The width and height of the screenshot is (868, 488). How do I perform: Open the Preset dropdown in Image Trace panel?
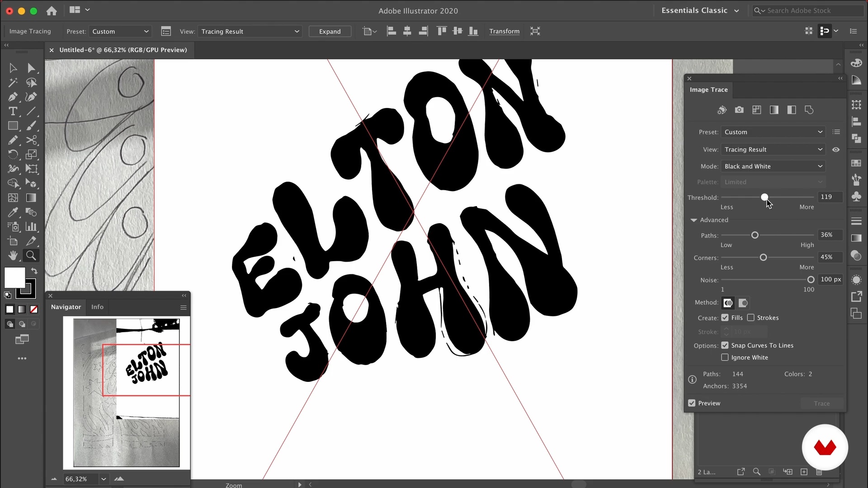(773, 132)
